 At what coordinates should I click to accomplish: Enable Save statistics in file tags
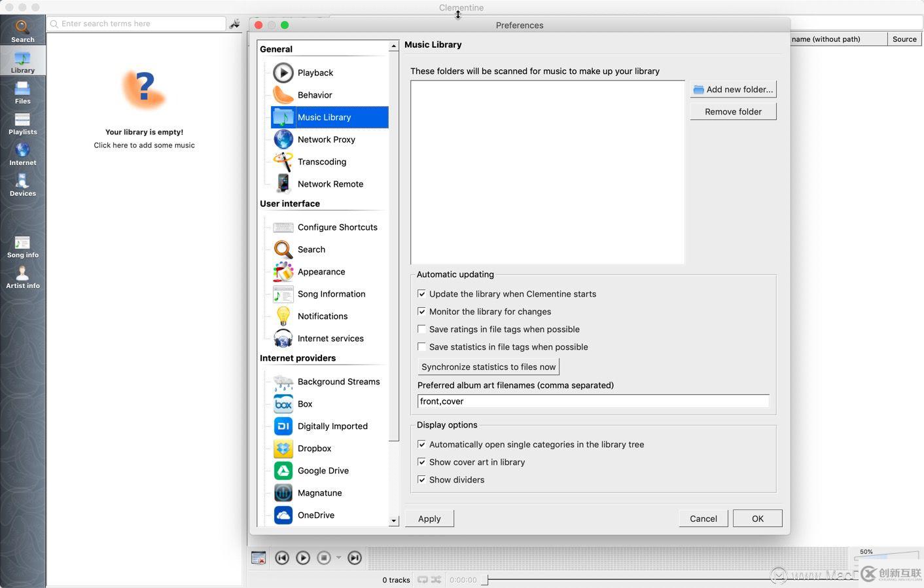[x=421, y=347]
